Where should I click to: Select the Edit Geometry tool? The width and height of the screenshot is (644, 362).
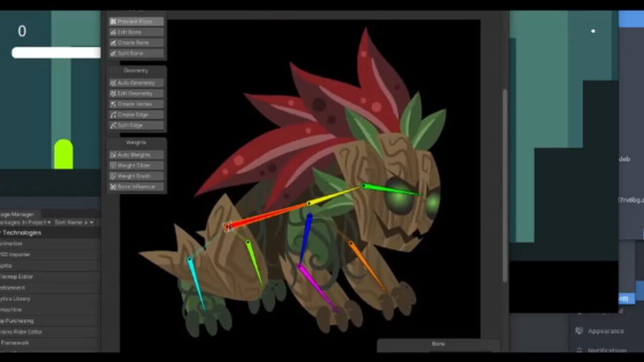pyautogui.click(x=136, y=94)
